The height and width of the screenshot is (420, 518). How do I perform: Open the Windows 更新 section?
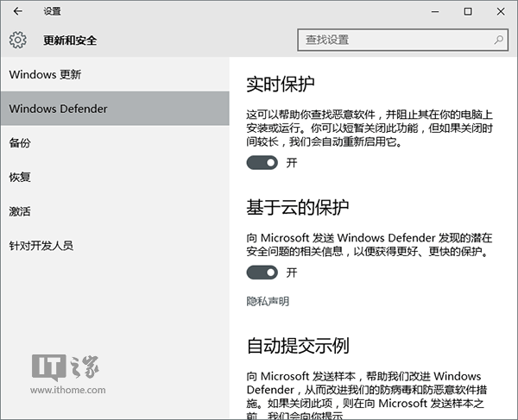coord(45,74)
